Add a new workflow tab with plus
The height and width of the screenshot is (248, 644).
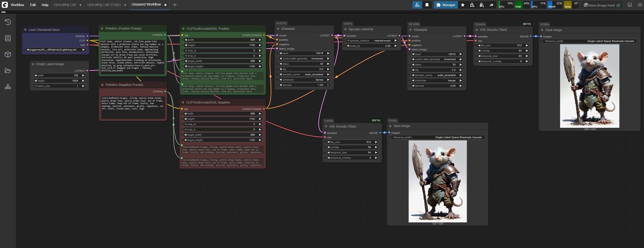coord(175,5)
